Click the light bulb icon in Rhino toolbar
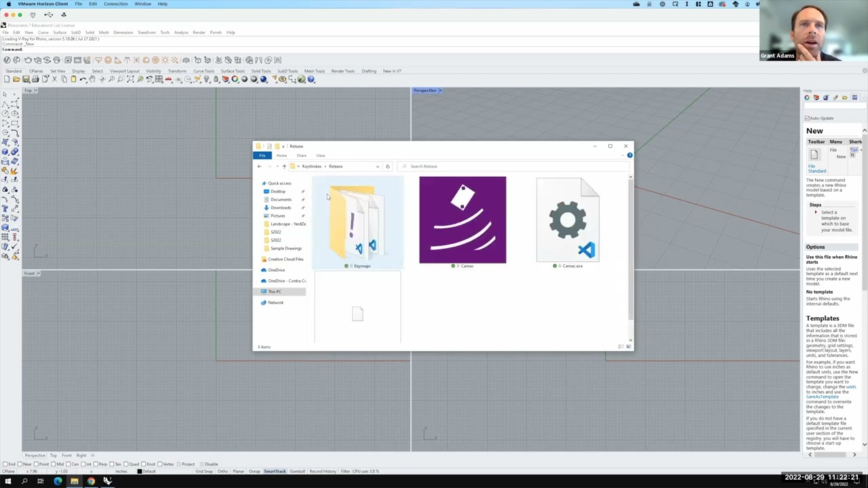 [x=207, y=79]
